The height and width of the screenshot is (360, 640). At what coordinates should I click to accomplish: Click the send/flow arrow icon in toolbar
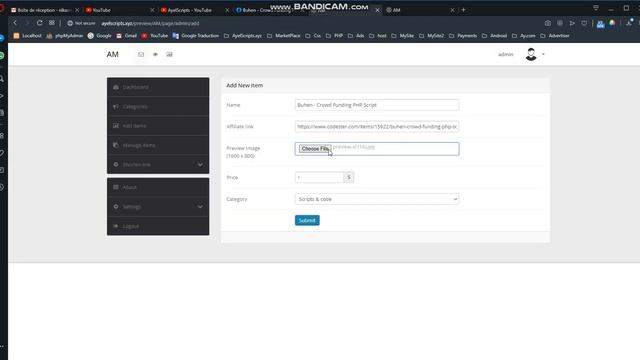click(572, 23)
